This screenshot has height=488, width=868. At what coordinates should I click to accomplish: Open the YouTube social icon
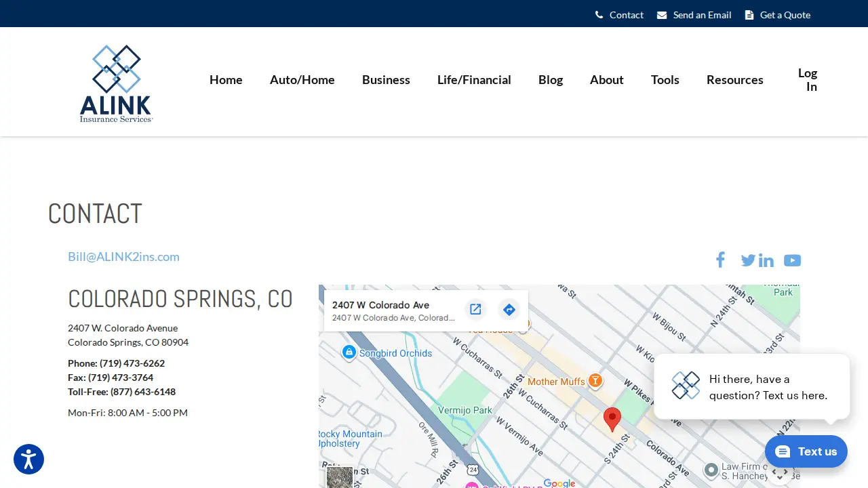[x=792, y=260]
